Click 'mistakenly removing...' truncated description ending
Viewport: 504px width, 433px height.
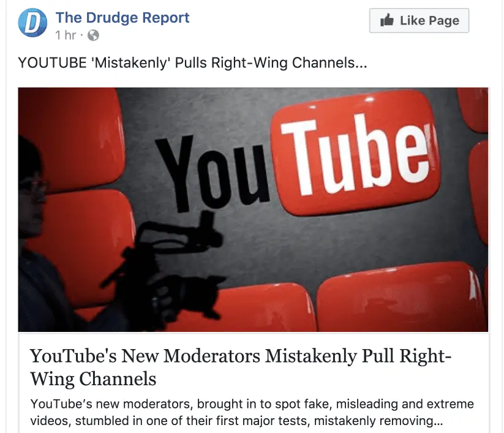(x=378, y=421)
